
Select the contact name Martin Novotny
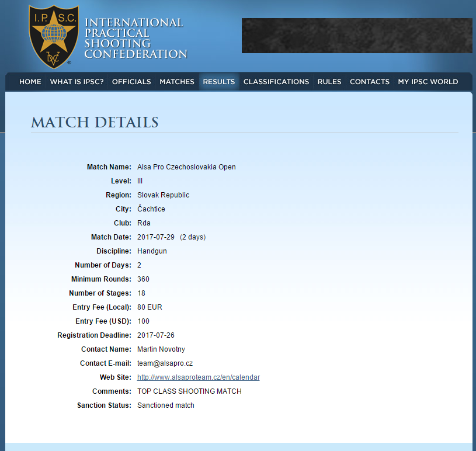click(x=161, y=349)
